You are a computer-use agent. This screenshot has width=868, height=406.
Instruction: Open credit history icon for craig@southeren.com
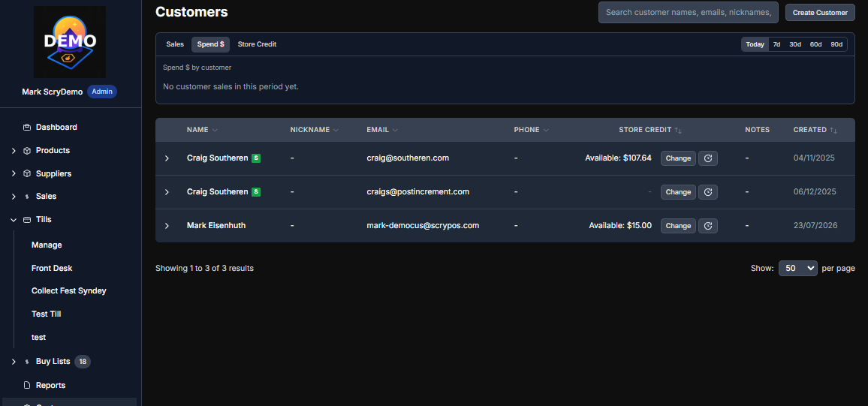click(708, 158)
